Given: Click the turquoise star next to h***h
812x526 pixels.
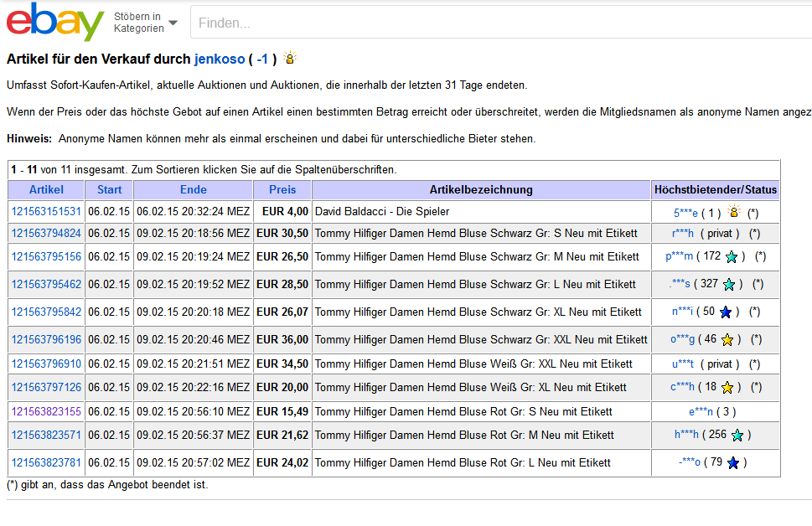Looking at the screenshot, I should 737,436.
